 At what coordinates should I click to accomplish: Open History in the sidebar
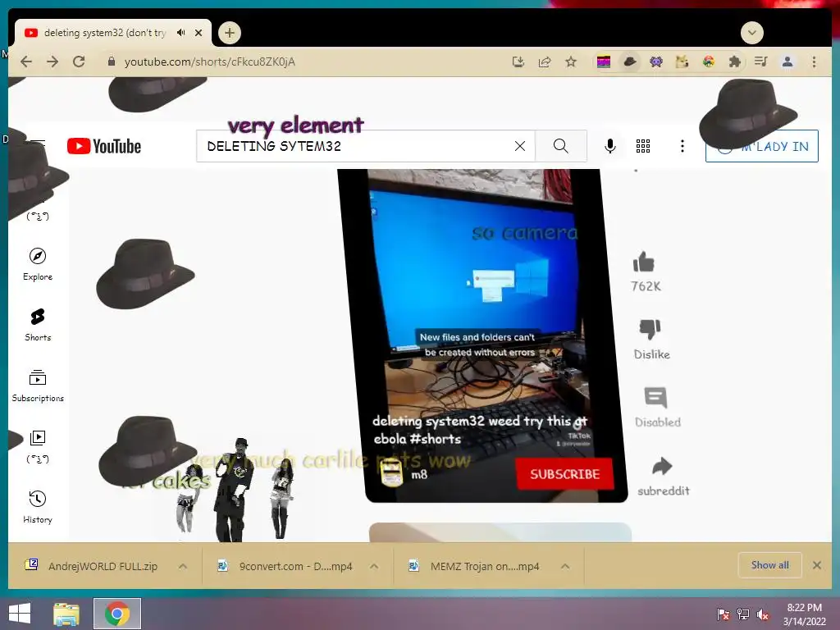tap(38, 507)
